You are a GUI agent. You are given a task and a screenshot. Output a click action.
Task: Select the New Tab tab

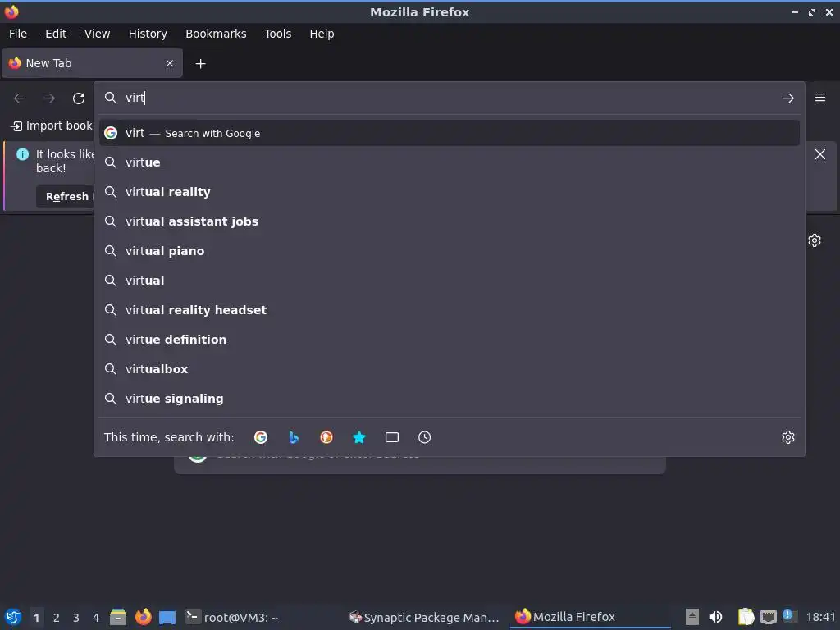point(92,63)
